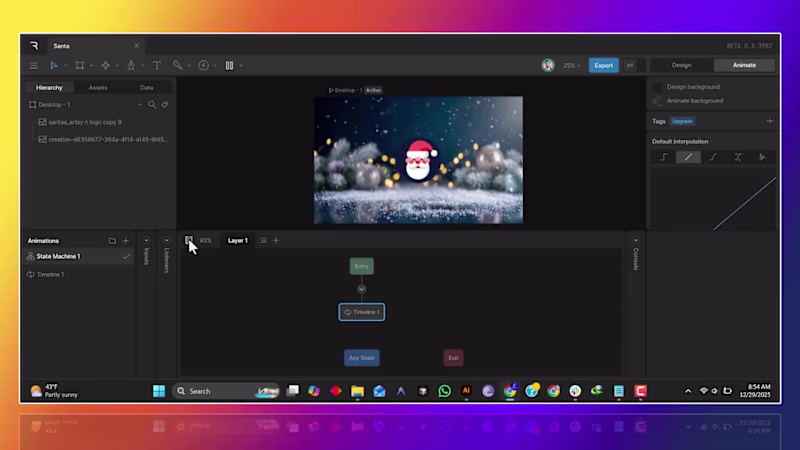Screen dimensions: 800x450
Task: Click the Upgrade tag link
Action: pyautogui.click(x=682, y=121)
